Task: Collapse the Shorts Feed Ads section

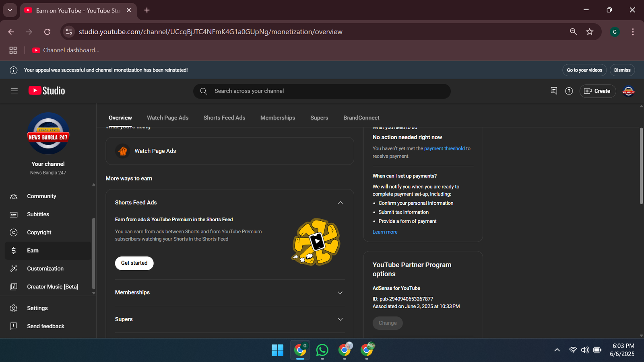Action: 340,203
